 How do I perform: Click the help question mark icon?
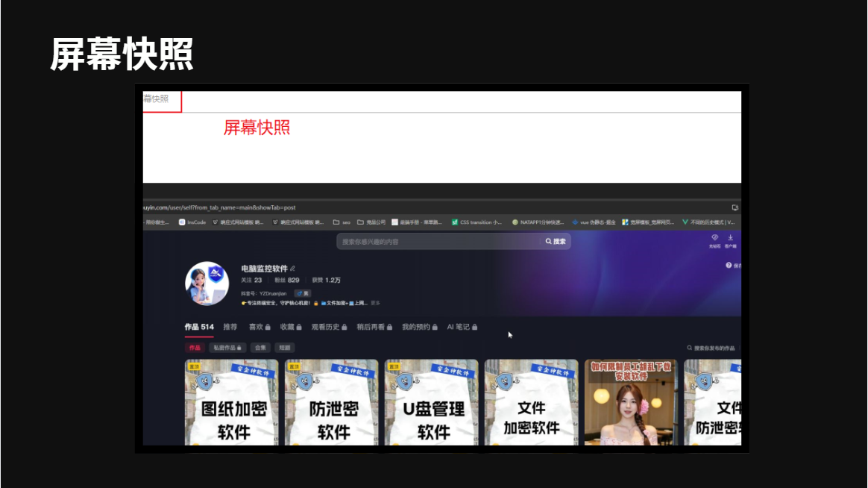(729, 266)
